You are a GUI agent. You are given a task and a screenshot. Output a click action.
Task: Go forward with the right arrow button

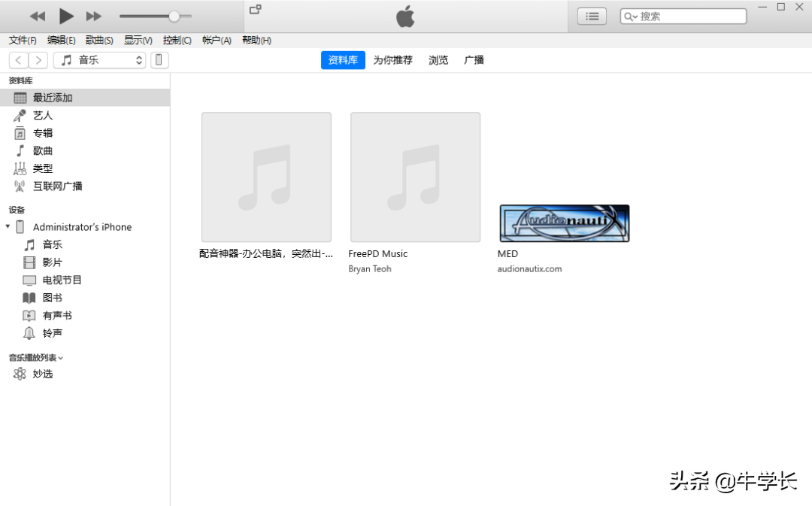[x=38, y=60]
